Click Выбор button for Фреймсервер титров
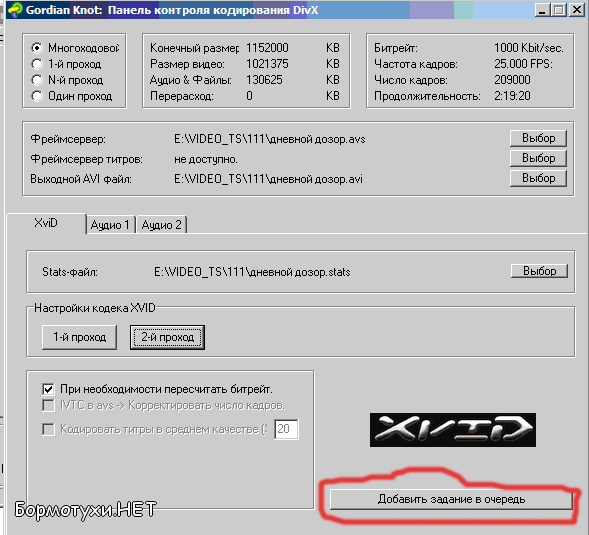 (538, 158)
